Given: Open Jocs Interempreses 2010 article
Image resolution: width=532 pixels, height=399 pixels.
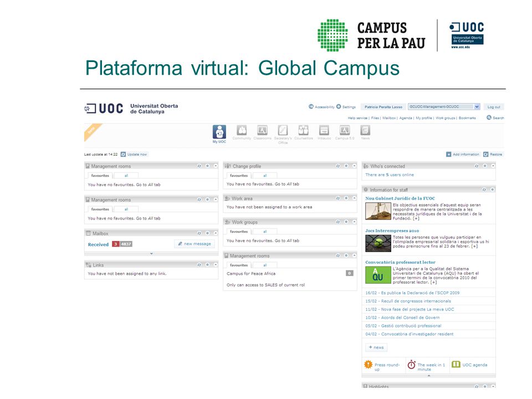Looking at the screenshot, I should pos(392,231).
